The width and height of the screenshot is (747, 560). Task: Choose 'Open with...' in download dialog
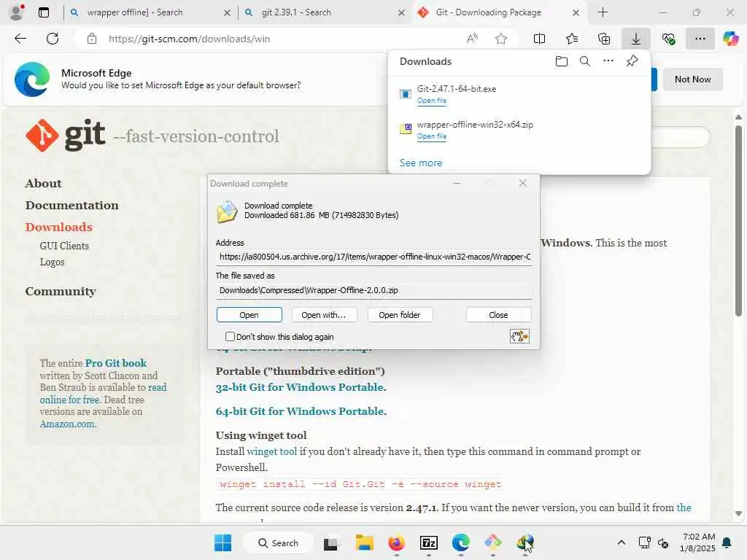(323, 315)
